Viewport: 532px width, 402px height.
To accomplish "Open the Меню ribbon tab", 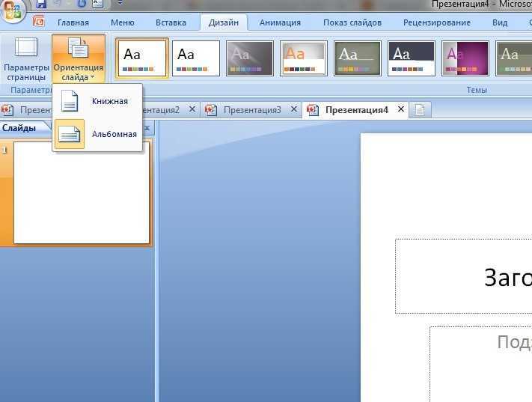I will [x=123, y=22].
